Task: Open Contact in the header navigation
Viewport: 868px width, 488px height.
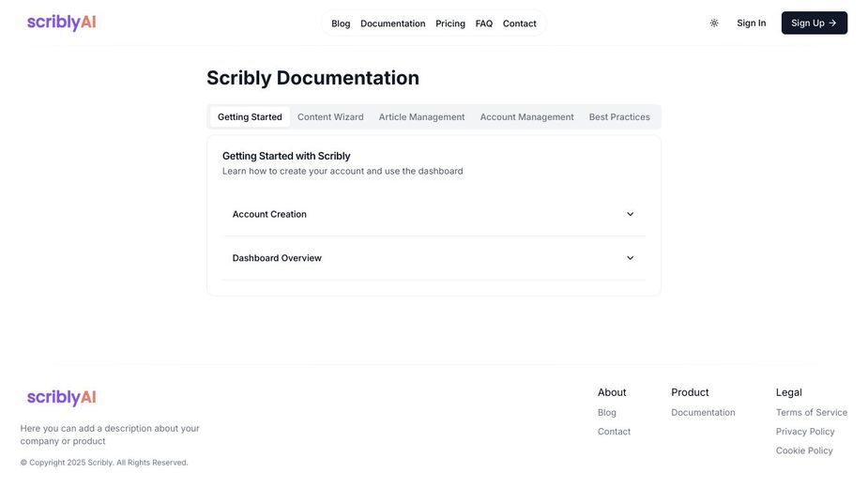Action: 519,23
